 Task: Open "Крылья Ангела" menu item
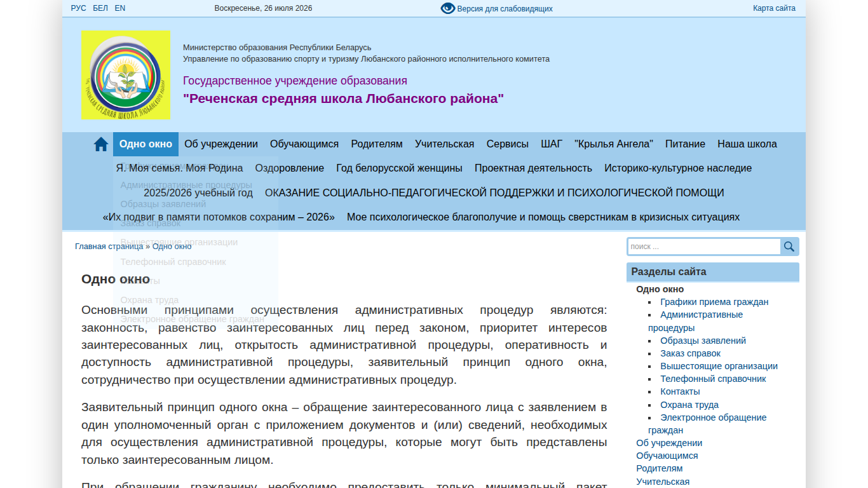point(614,144)
